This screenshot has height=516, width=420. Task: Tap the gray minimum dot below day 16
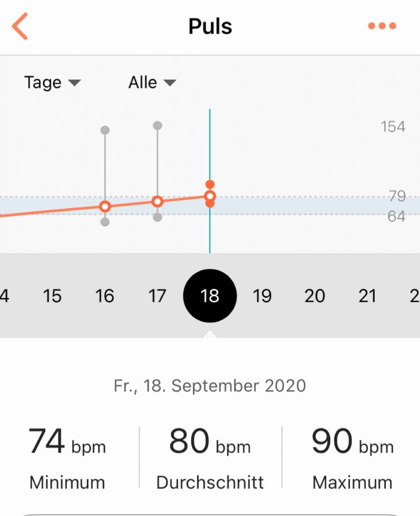105,222
